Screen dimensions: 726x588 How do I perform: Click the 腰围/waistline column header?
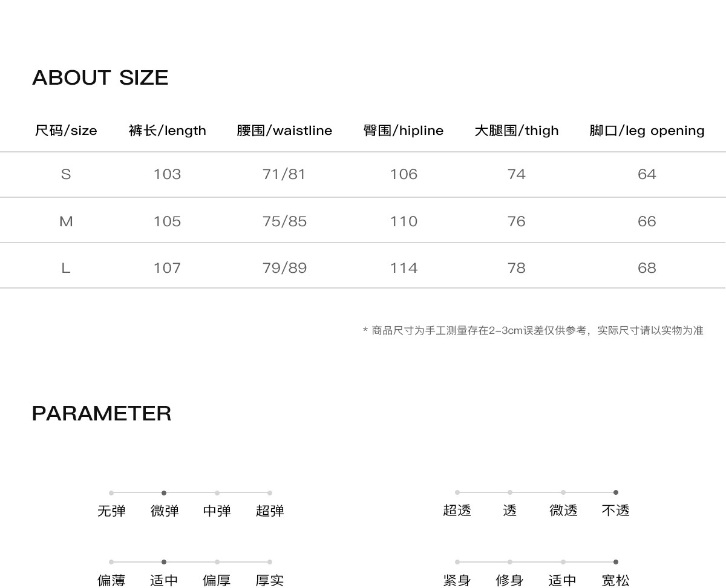click(284, 131)
